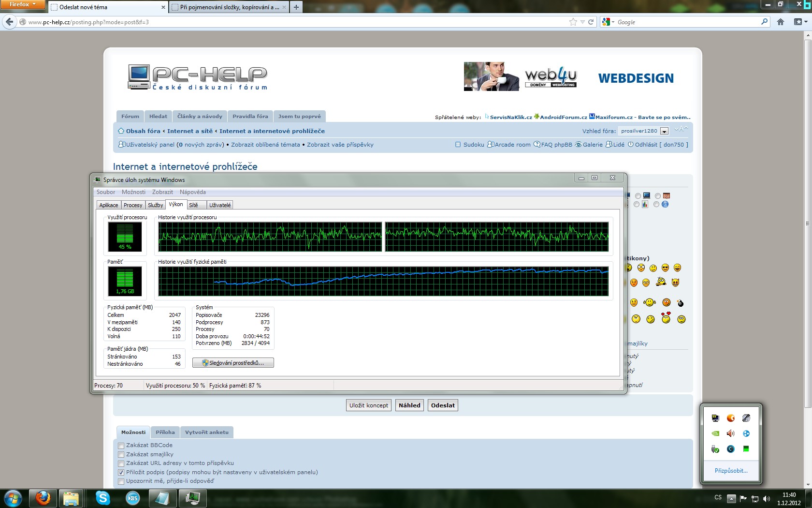The image size is (812, 508).
Task: Click the volume speaker icon in system tray
Action: click(x=766, y=499)
